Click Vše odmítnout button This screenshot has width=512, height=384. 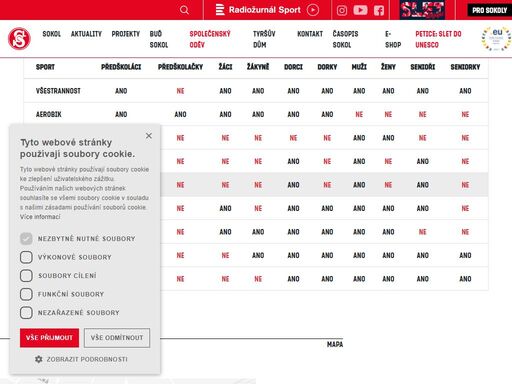pos(117,338)
